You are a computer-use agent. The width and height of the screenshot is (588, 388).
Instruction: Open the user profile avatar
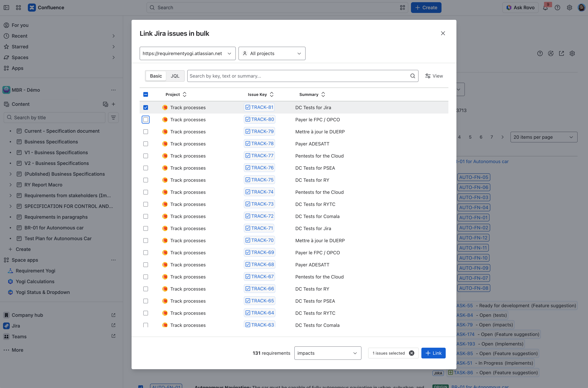(581, 7)
